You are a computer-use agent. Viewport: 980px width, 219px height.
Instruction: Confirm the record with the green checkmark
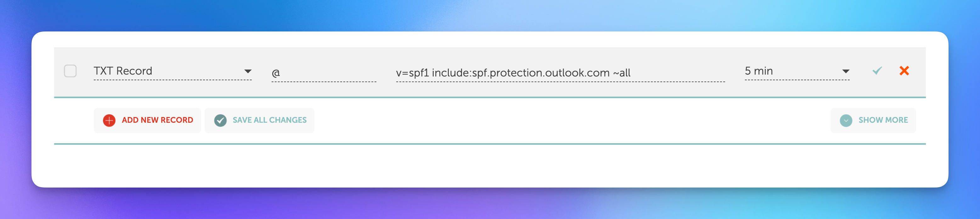(877, 71)
